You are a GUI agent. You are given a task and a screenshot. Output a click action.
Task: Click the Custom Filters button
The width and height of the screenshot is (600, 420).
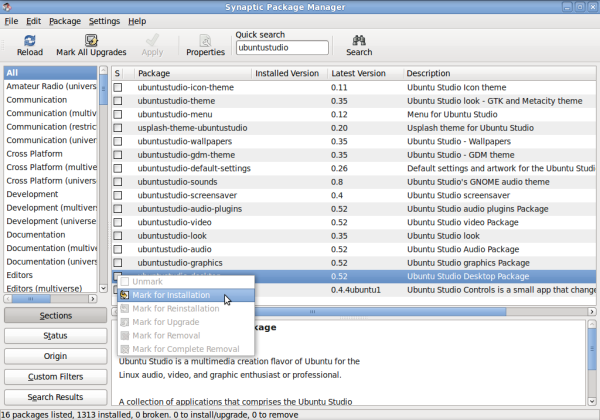tap(55, 377)
